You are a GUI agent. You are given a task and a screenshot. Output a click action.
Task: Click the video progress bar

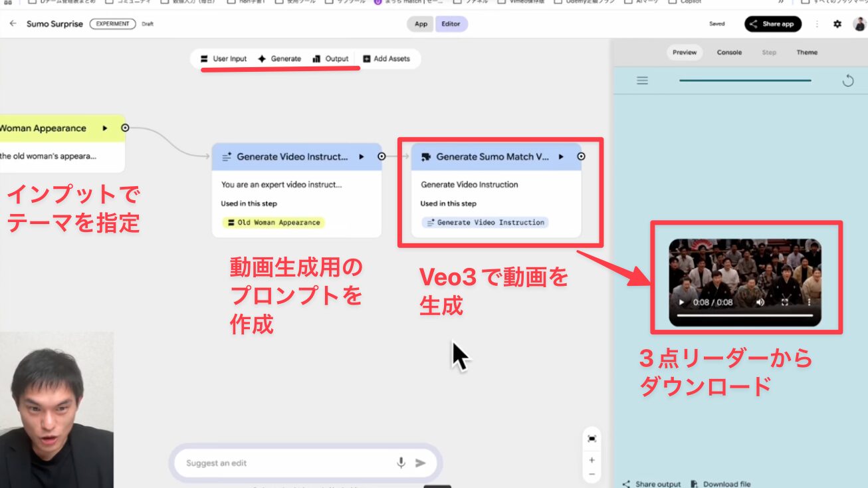744,316
